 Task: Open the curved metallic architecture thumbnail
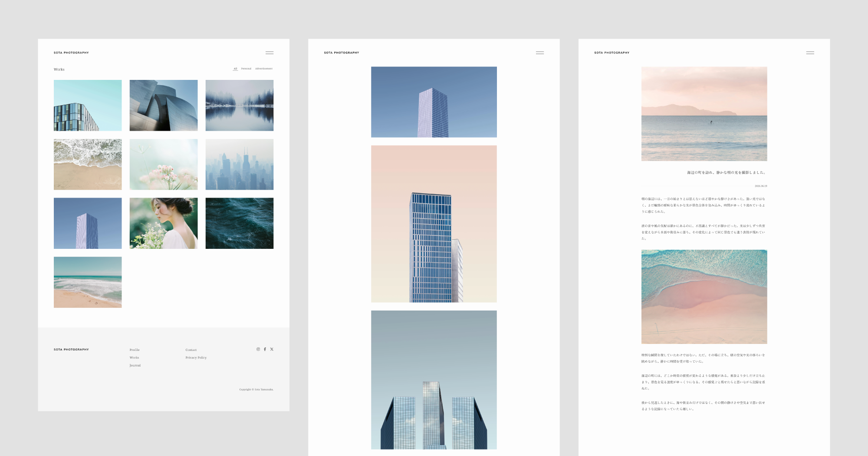[x=164, y=106]
